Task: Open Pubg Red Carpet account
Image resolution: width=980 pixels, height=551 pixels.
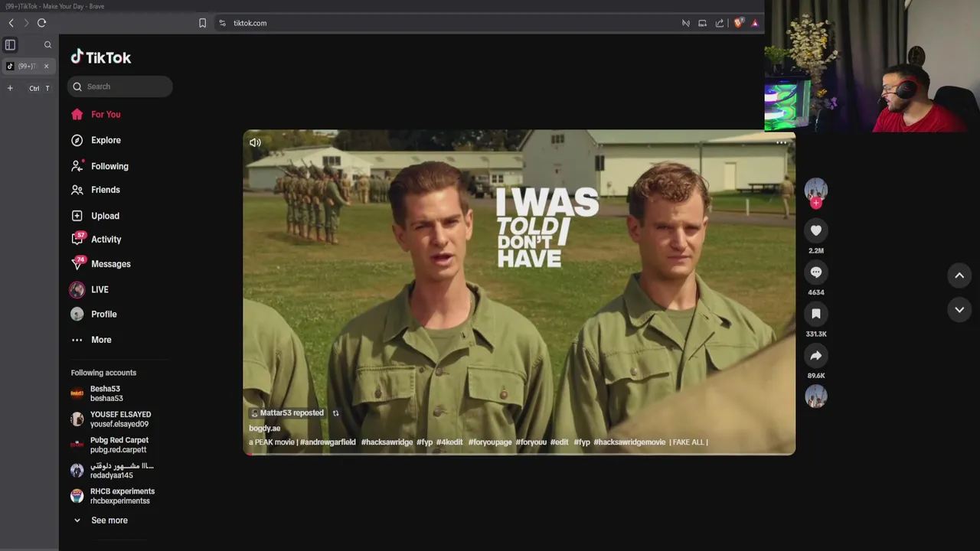Action: (109, 445)
